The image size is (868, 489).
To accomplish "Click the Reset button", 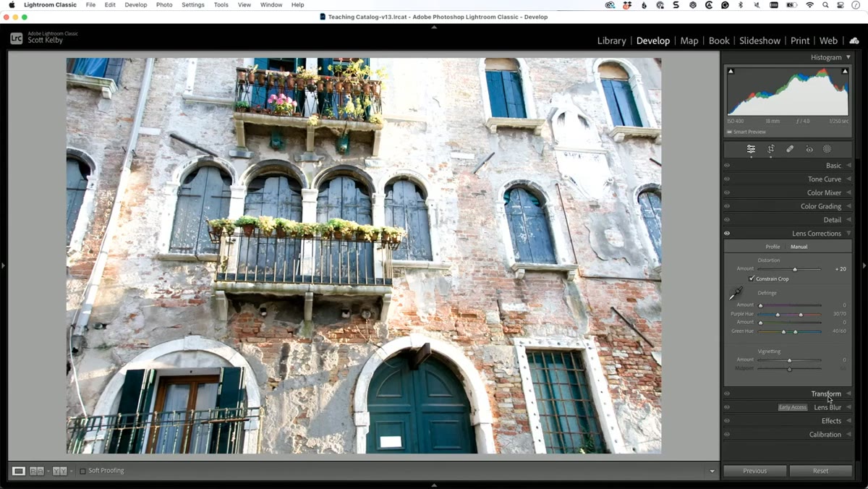I will (820, 471).
